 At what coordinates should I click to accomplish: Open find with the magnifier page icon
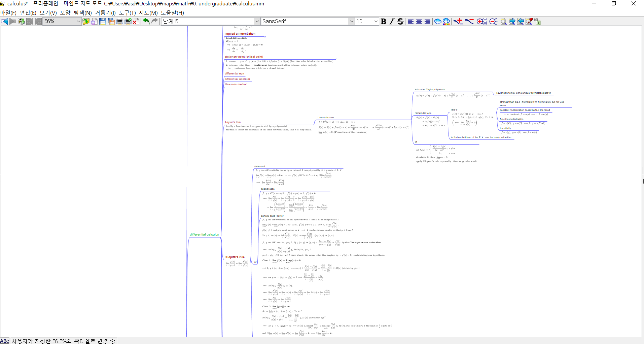point(503,22)
